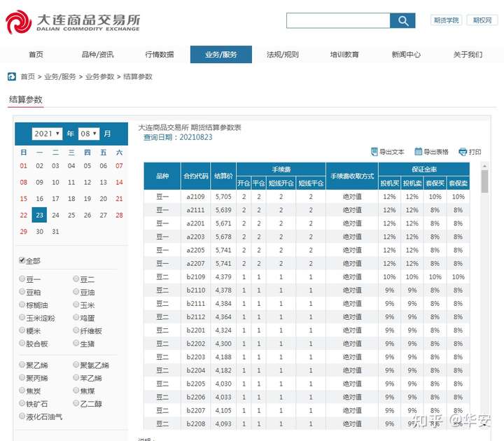The height and width of the screenshot is (441, 504).
Task: Click the home breadcrumb icon
Action: pyautogui.click(x=12, y=76)
